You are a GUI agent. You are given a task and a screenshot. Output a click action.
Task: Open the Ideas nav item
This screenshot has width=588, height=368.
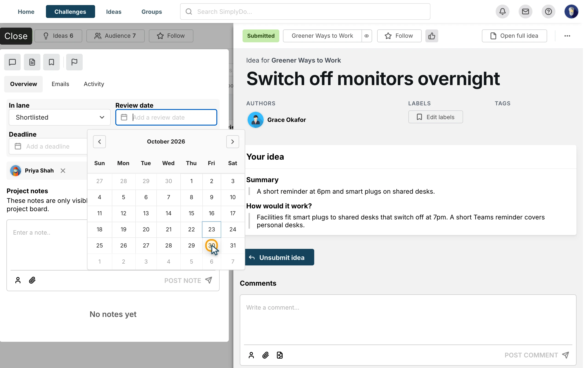tap(114, 11)
